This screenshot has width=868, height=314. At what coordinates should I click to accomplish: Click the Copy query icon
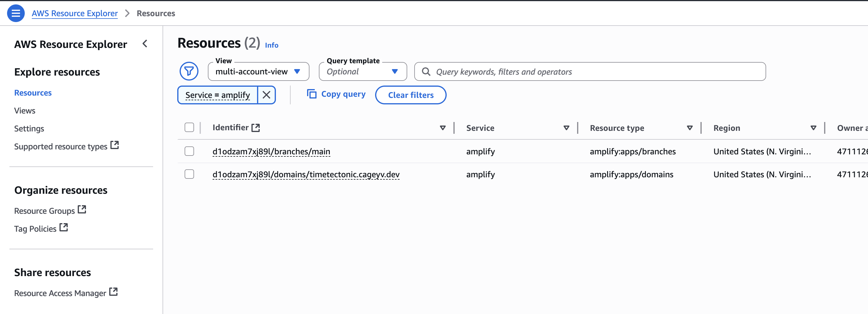[x=311, y=94]
